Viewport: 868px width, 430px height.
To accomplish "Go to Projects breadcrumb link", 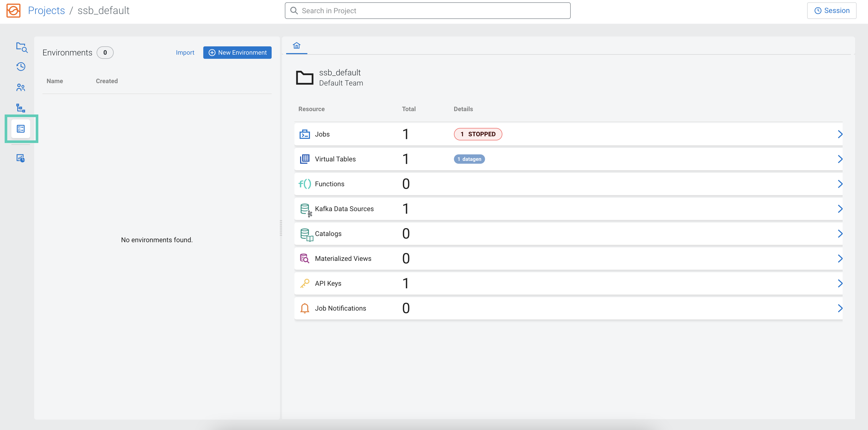I will (x=46, y=10).
